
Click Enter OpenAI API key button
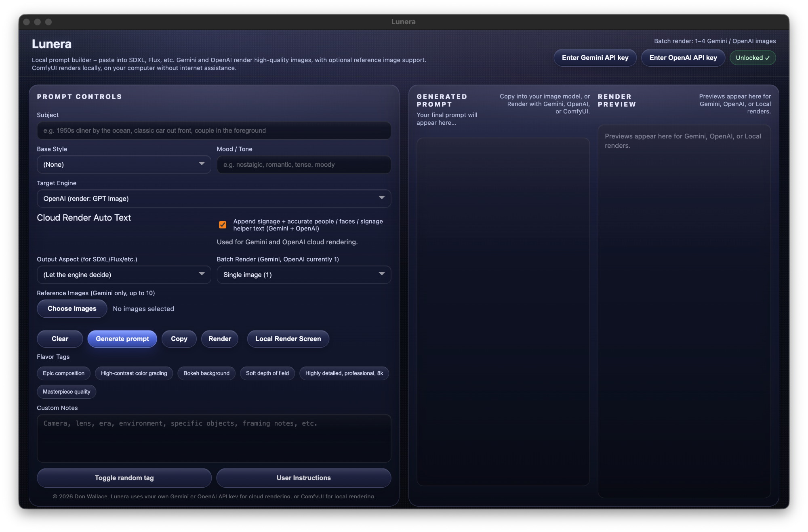[683, 58]
